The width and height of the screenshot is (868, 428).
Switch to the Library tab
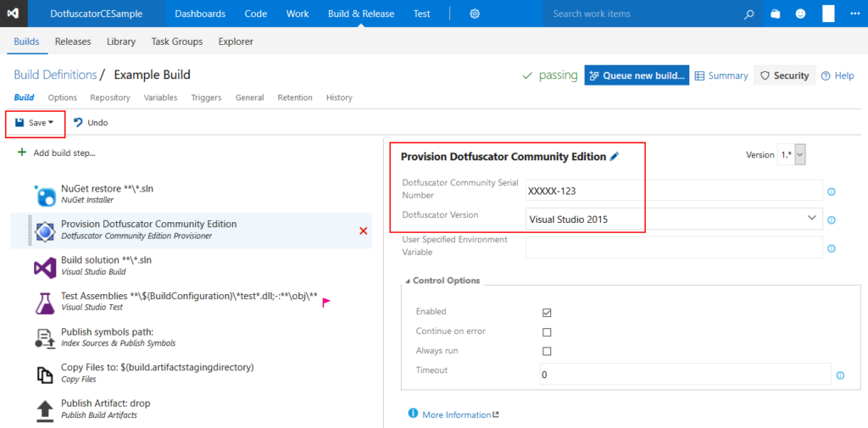tap(121, 42)
